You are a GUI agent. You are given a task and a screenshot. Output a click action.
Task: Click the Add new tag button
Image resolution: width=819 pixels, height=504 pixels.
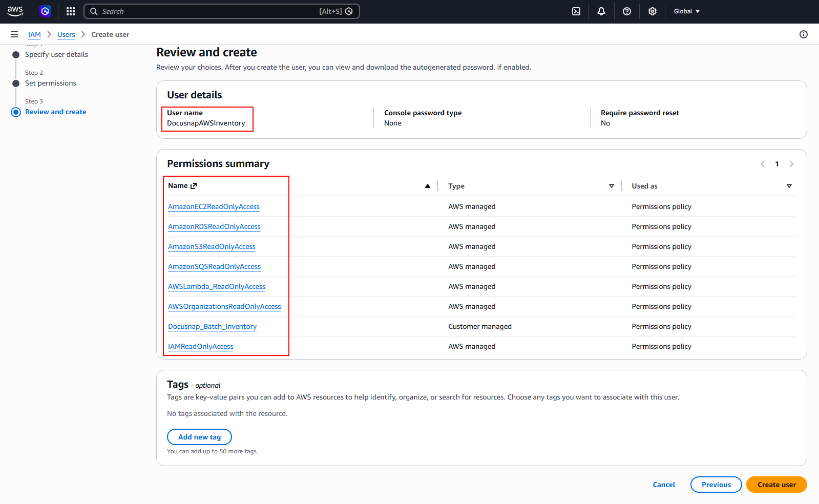tap(199, 437)
